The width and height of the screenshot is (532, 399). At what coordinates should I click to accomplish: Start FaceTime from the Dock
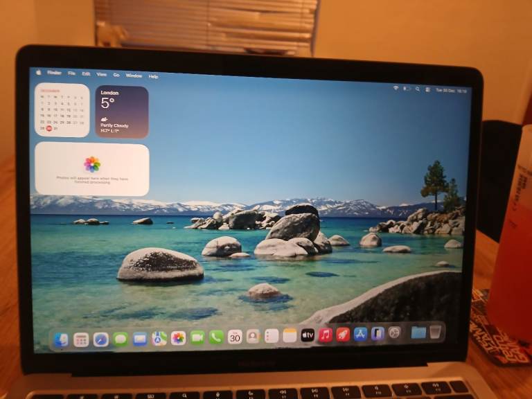(x=197, y=337)
